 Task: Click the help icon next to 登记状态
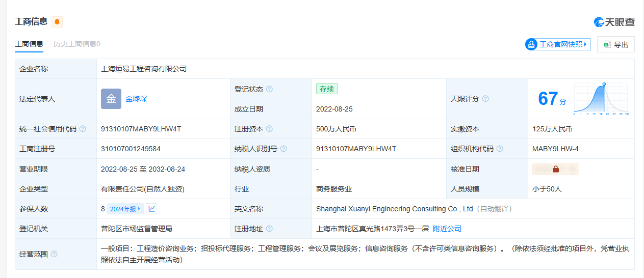269,89
